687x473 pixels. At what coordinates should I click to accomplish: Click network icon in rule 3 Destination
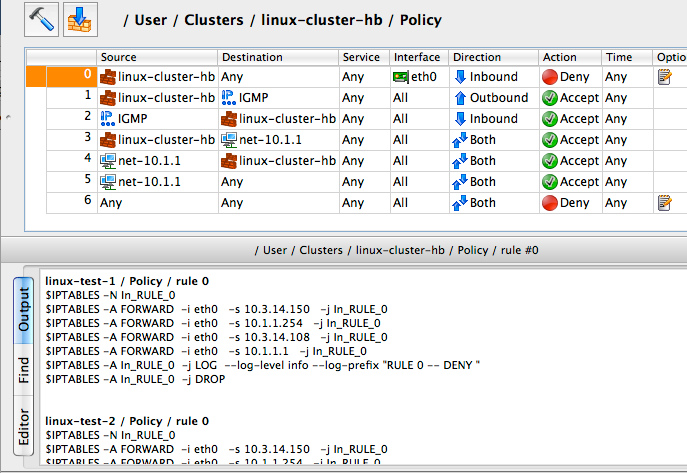(x=229, y=140)
